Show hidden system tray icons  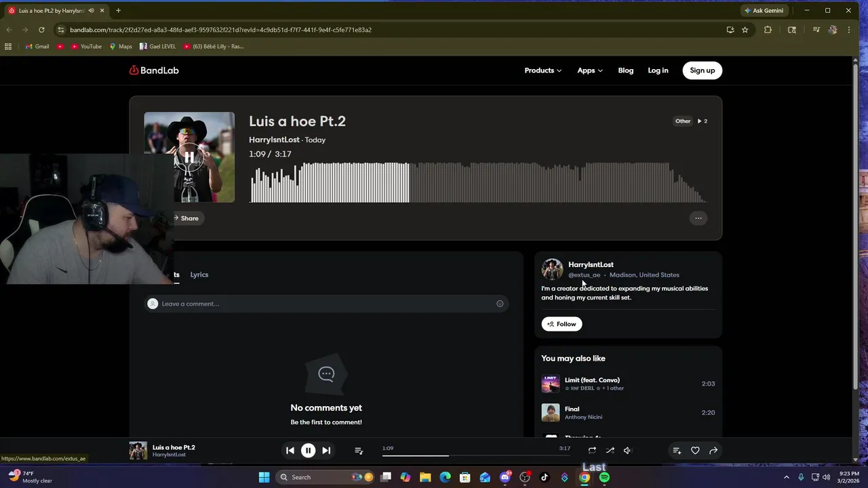tap(787, 477)
